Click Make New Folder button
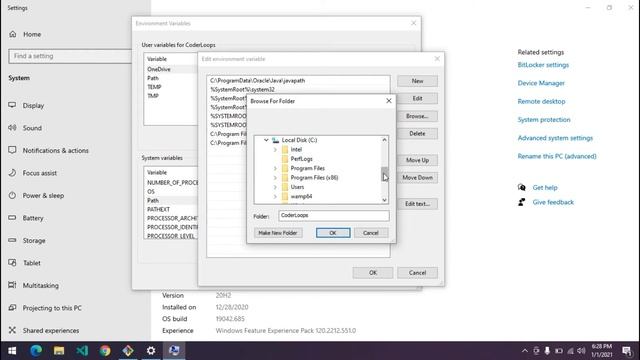Screen dimensions: 640x360 tap(278, 233)
